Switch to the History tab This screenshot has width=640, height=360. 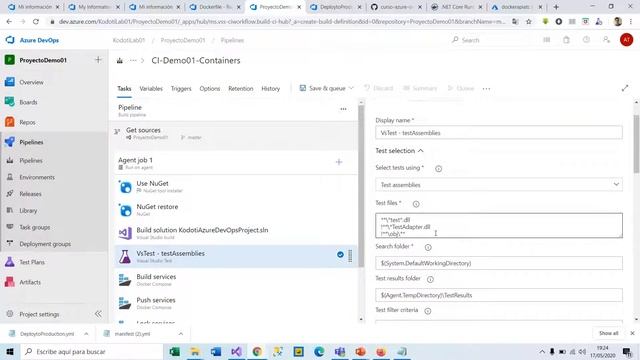tap(271, 89)
